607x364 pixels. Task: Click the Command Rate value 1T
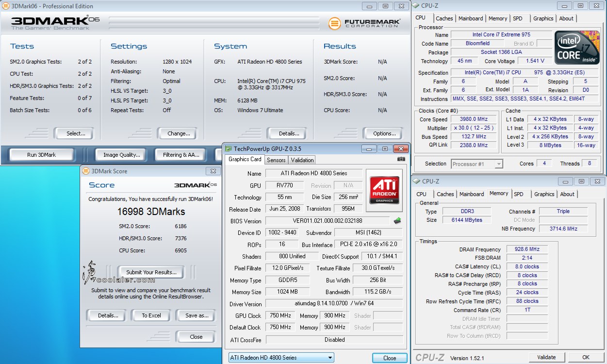click(527, 310)
